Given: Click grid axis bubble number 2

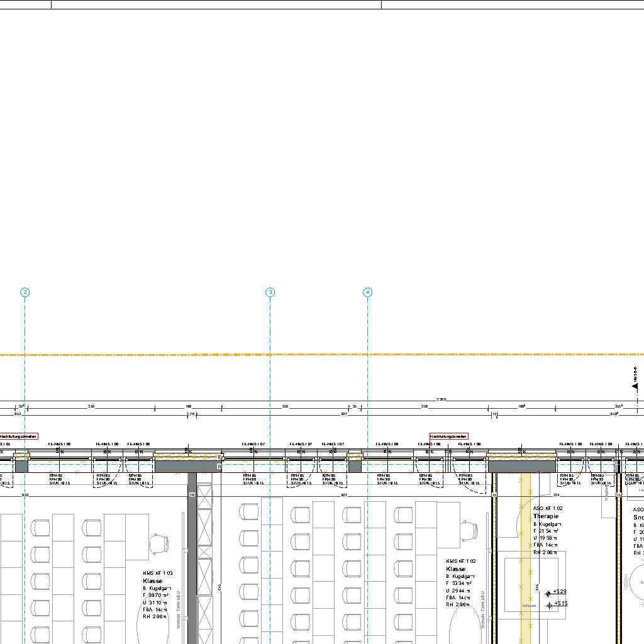Looking at the screenshot, I should click(x=25, y=292).
